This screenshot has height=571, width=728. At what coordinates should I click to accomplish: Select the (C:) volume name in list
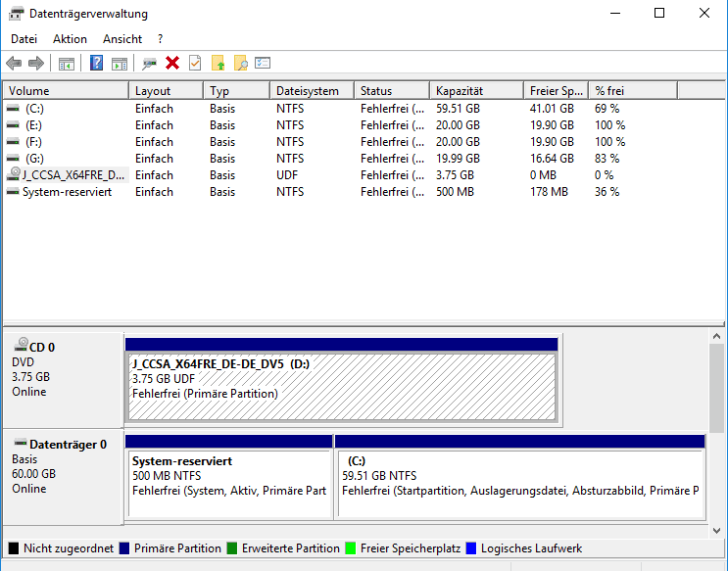pyautogui.click(x=35, y=109)
